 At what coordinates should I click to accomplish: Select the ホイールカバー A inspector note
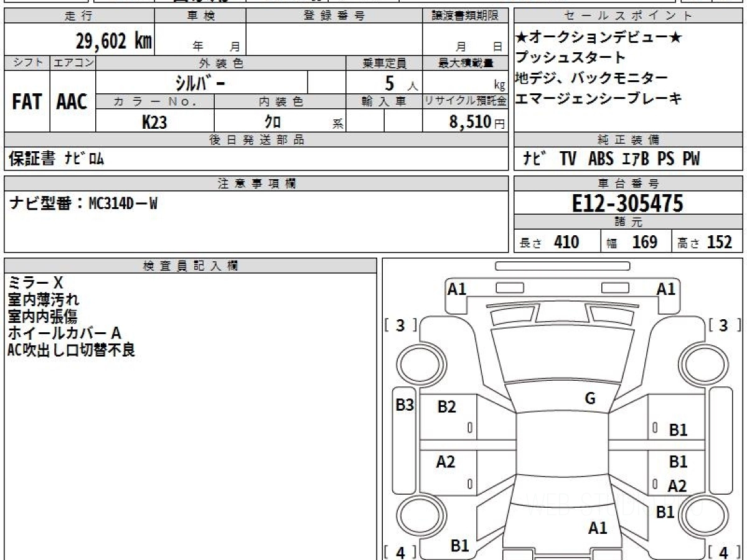(65, 334)
